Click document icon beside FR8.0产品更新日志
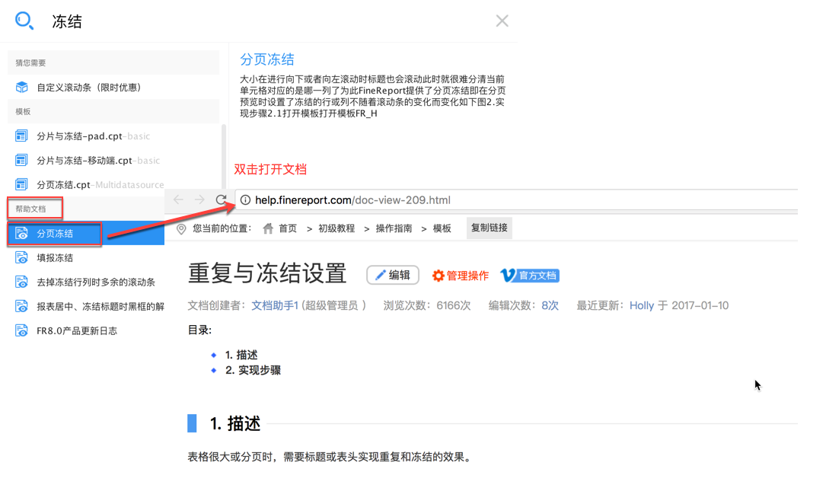The width and height of the screenshot is (826, 504). 21,330
